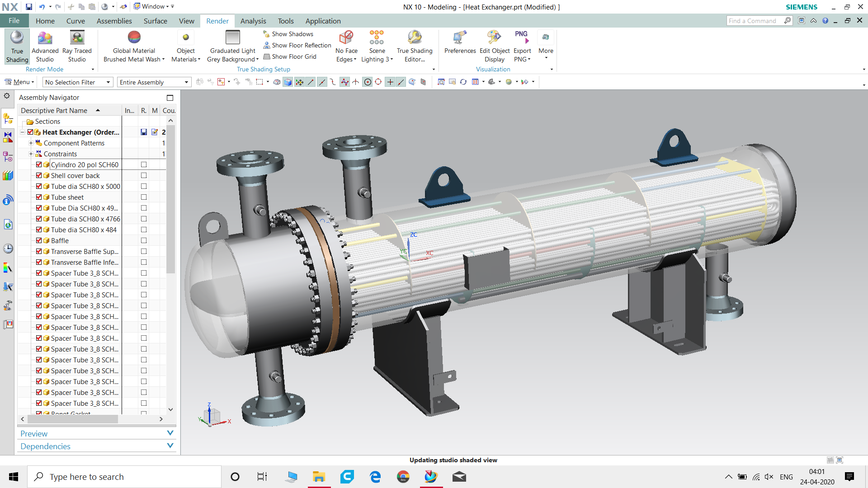Click the No Face Edges icon
Viewport: 868px width, 488px height.
[x=346, y=37]
